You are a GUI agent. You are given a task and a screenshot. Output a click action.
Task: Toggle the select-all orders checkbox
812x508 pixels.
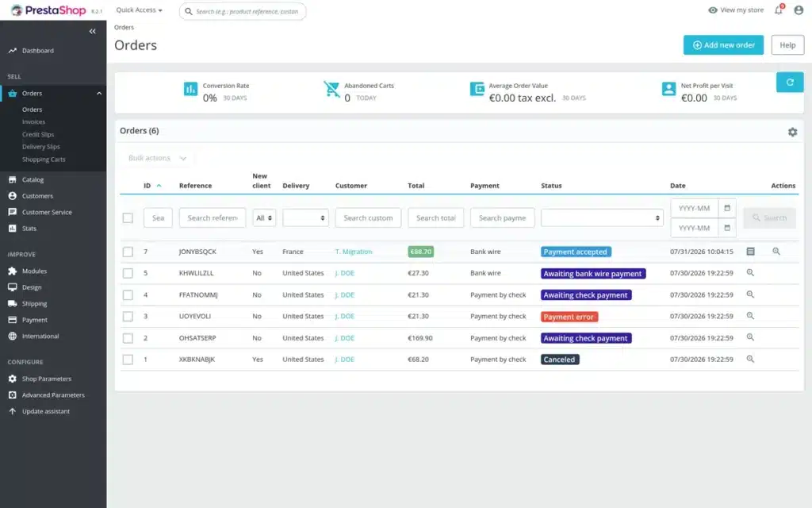coord(128,217)
